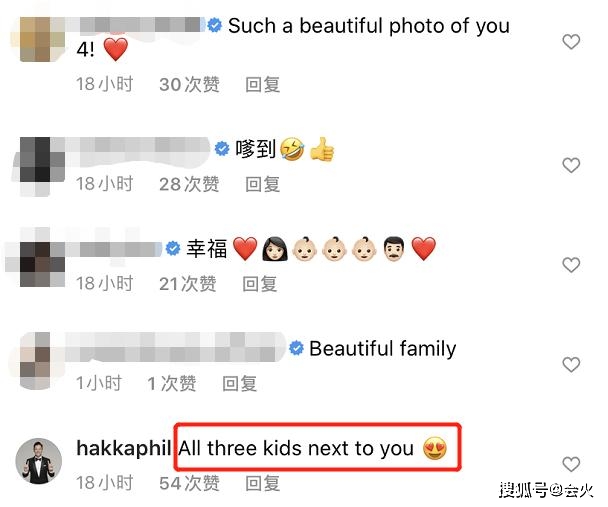View the 28次赞 likes list
608x507 pixels.
189,184
